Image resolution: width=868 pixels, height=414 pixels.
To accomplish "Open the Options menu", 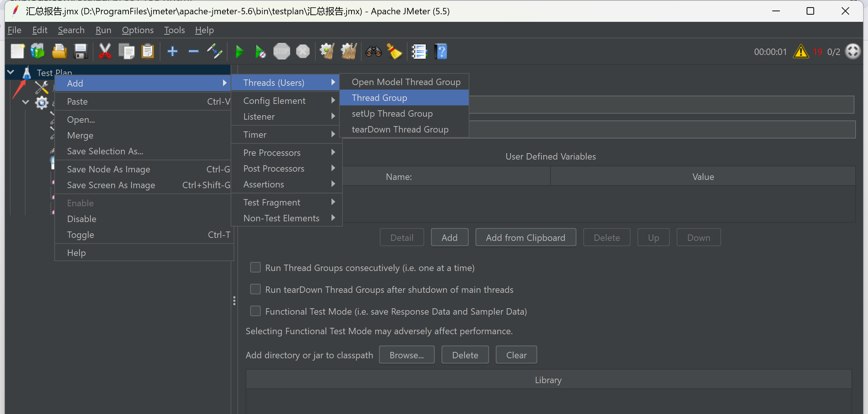I will pyautogui.click(x=138, y=30).
